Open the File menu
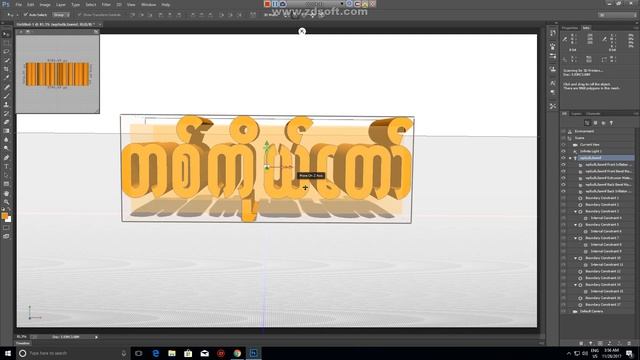Image resolution: width=640 pixels, height=360 pixels. click(18, 4)
